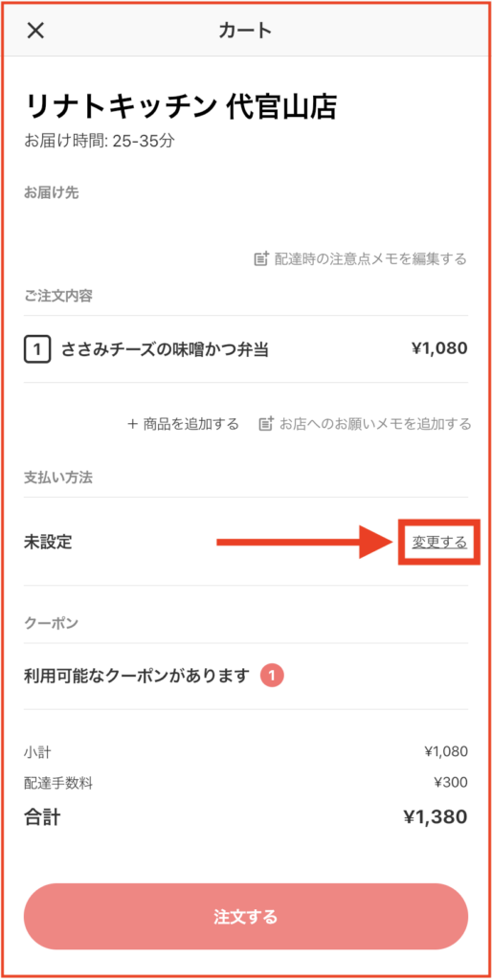Tap the quantity box showing 1

point(37,349)
